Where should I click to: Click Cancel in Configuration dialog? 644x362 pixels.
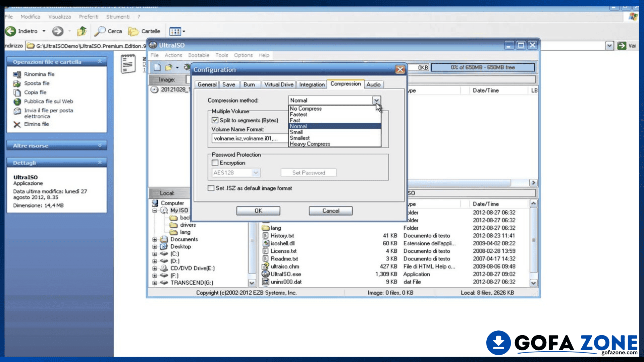(x=331, y=211)
